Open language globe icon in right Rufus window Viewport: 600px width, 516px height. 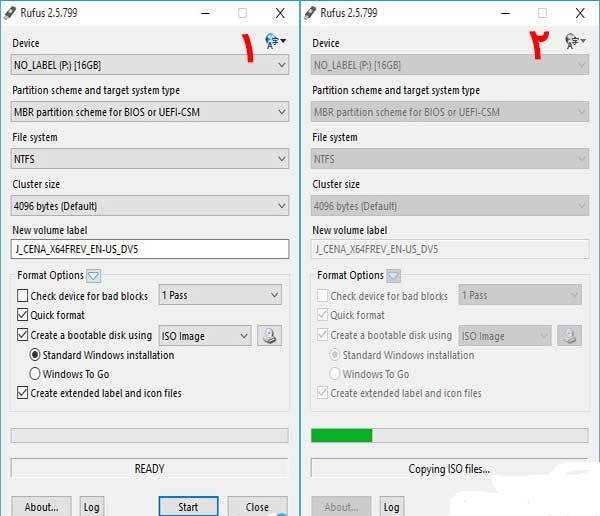pyautogui.click(x=575, y=41)
